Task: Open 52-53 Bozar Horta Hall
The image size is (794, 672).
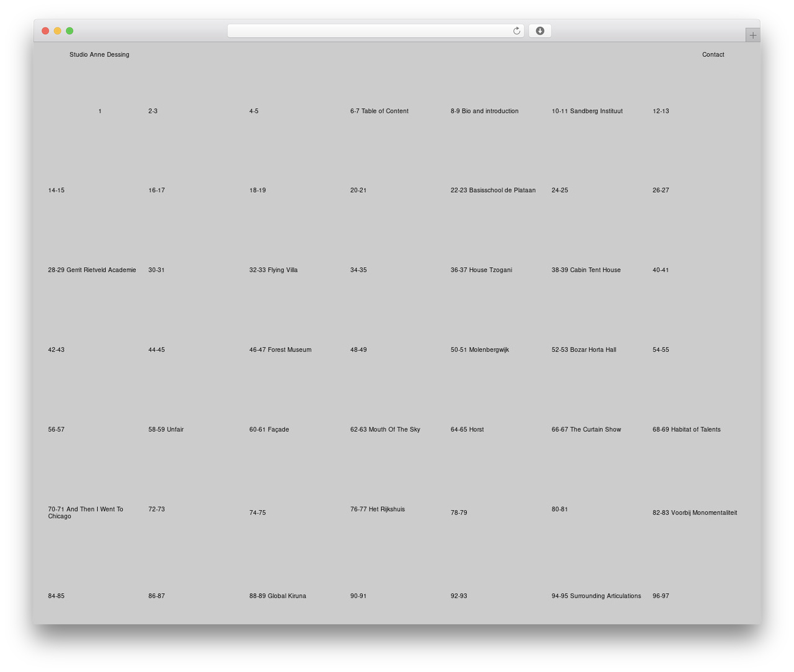Action: pyautogui.click(x=584, y=350)
